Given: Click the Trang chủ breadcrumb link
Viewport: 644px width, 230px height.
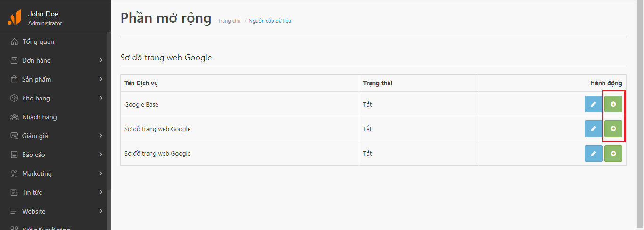Looking at the screenshot, I should point(229,21).
